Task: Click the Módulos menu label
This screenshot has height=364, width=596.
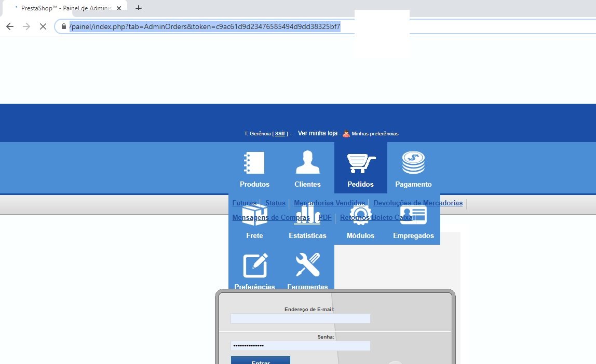Action: (360, 236)
